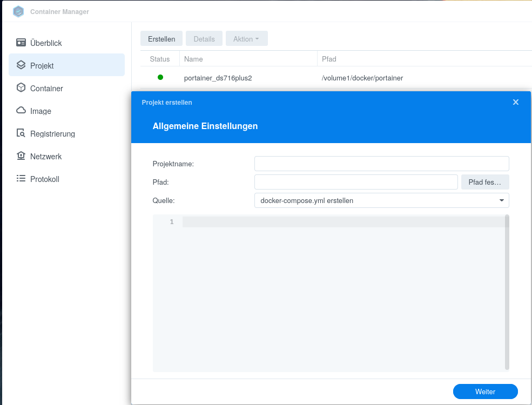Click the Protokoll list icon

click(21, 178)
